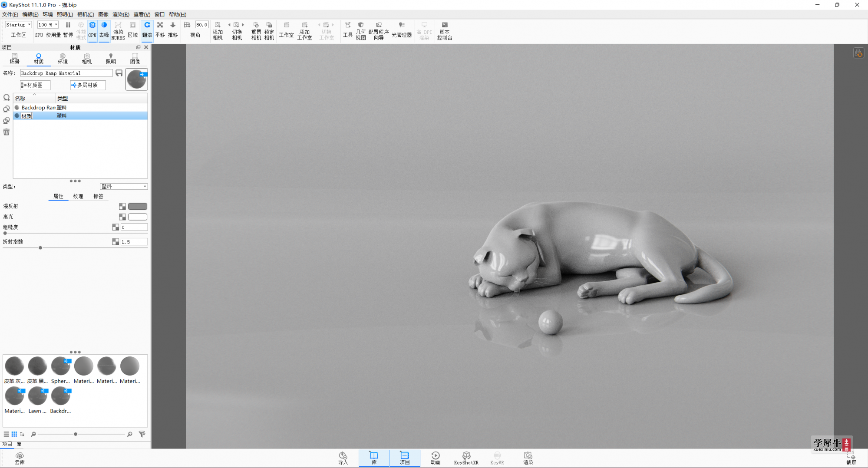Viewport: 868px width, 468px height.
Task: Click the next camera arrow
Action: coord(243,25)
